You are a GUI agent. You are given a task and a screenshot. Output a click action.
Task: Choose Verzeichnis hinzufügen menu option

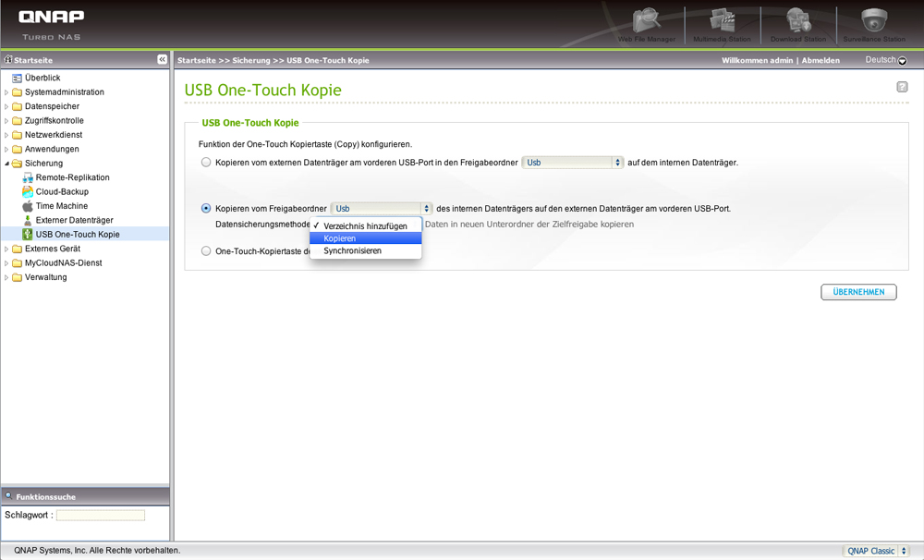(x=365, y=225)
